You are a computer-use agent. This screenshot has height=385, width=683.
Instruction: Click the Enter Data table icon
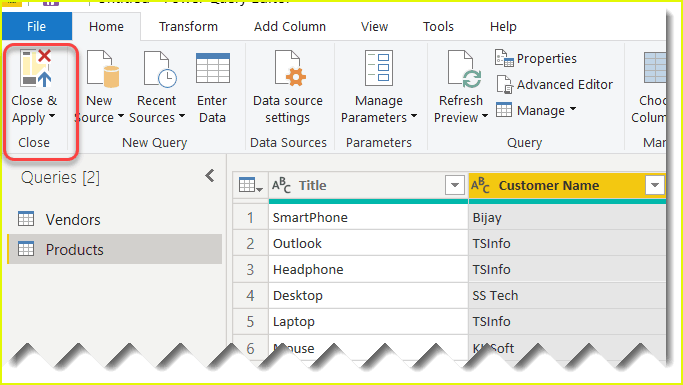213,68
